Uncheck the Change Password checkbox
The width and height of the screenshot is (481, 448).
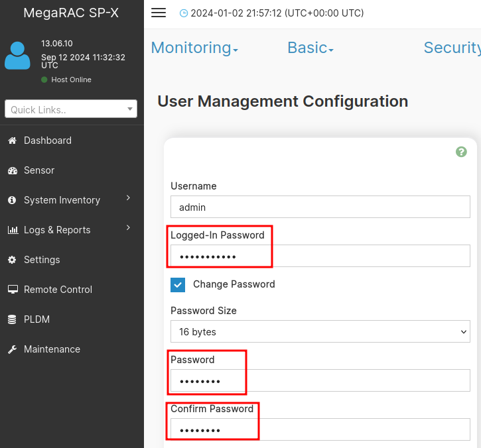[178, 284]
